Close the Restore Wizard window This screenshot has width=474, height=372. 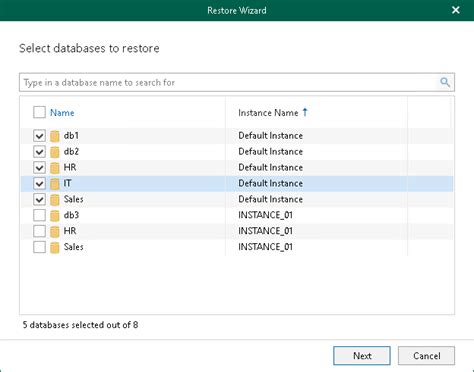[x=456, y=10]
